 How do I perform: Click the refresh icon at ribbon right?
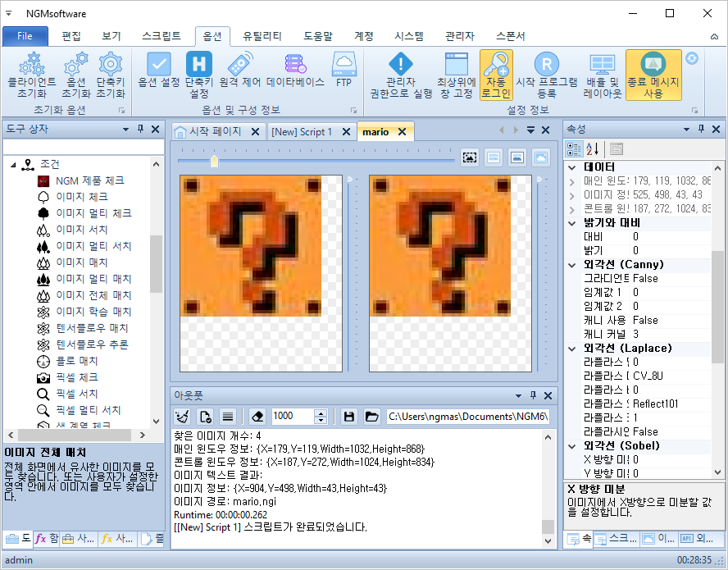click(692, 58)
